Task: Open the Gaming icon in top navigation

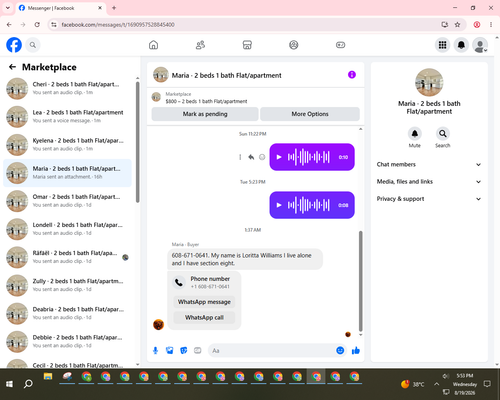Action: [340, 45]
